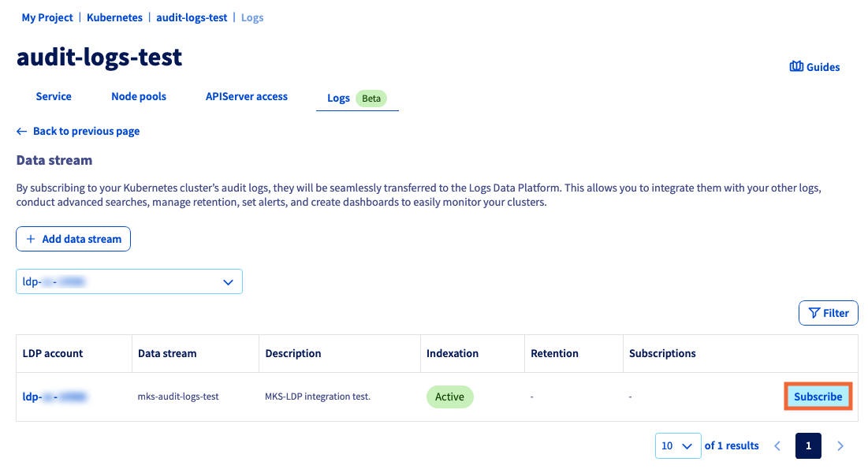Subscribe to the mks-audit-logs-test data stream
This screenshot has height=473, width=868.
click(x=818, y=397)
